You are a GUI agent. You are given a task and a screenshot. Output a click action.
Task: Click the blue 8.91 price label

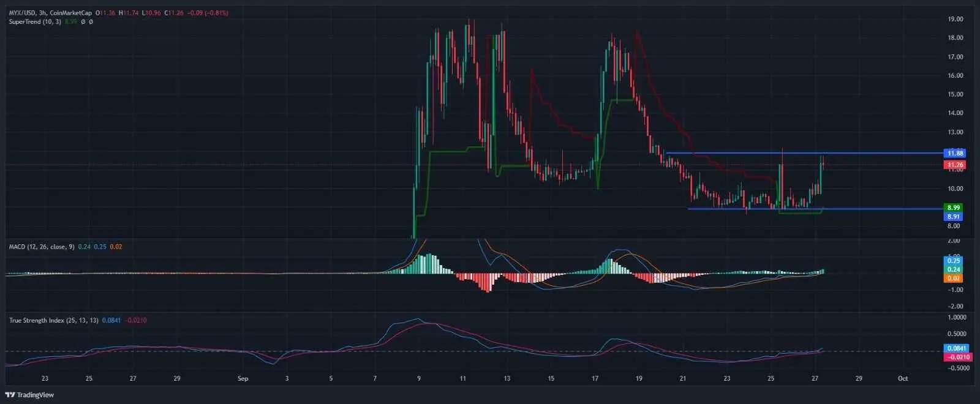(x=953, y=217)
